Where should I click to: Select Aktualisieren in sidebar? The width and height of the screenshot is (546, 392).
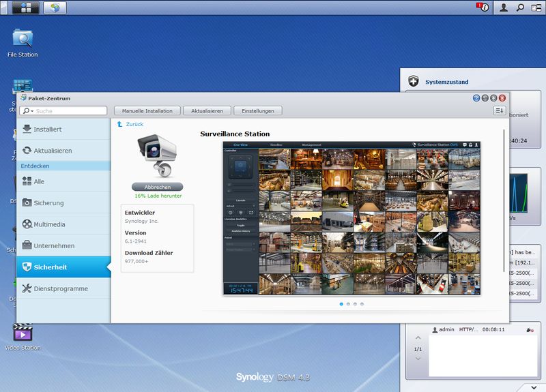click(63, 150)
